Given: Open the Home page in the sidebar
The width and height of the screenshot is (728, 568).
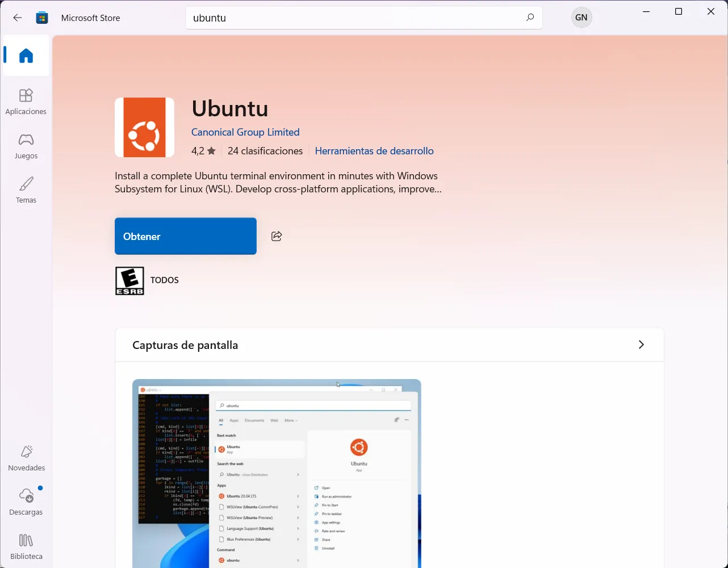Looking at the screenshot, I should (26, 56).
